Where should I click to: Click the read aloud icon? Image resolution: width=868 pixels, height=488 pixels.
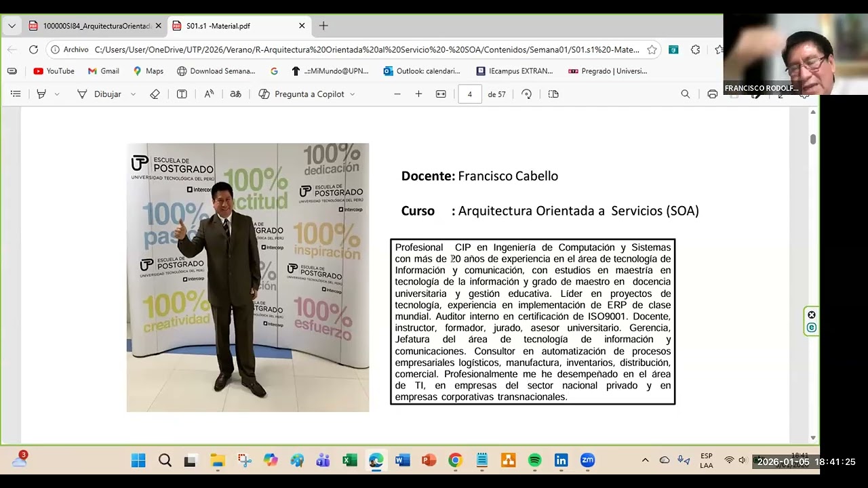209,94
